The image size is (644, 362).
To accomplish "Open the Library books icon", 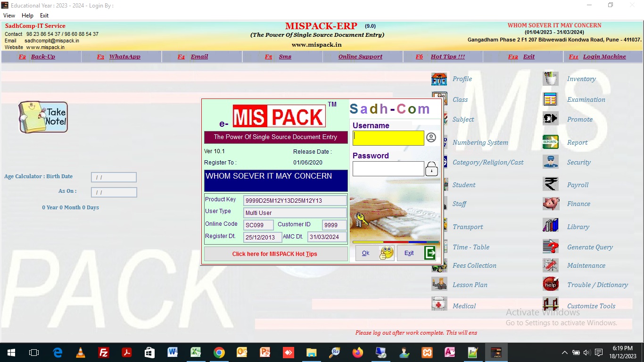I will coord(550,225).
